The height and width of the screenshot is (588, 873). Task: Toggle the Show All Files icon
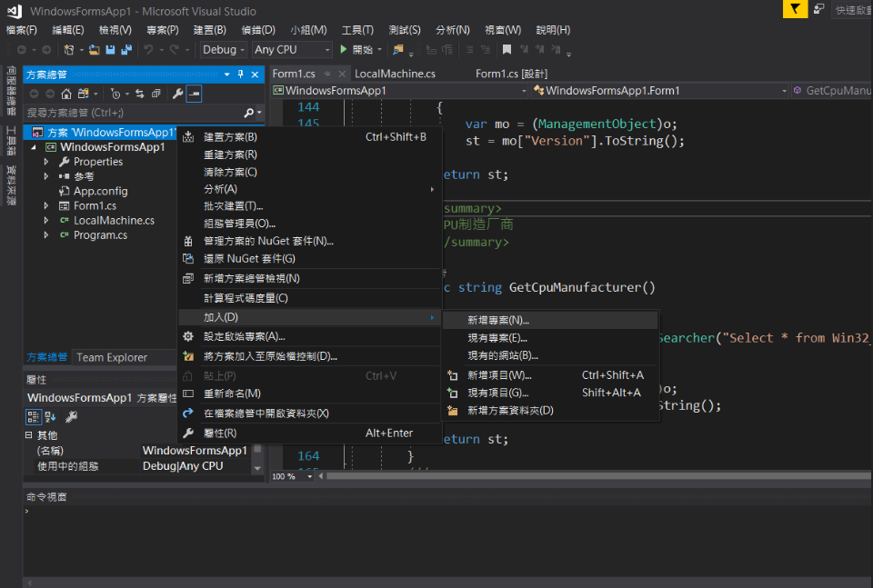pyautogui.click(x=83, y=95)
